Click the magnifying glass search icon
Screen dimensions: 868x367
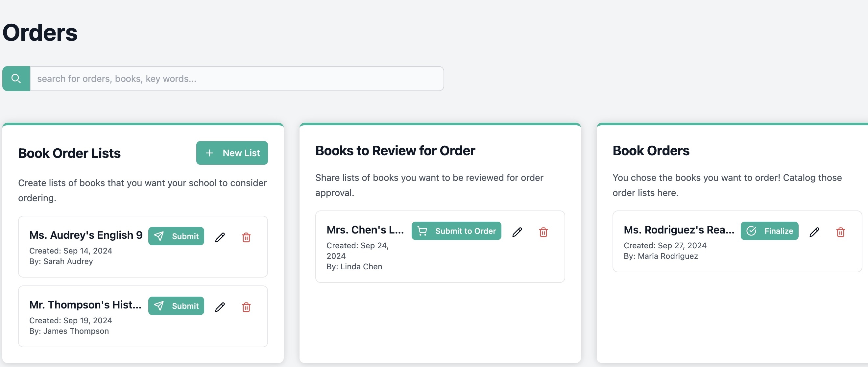[x=16, y=79]
